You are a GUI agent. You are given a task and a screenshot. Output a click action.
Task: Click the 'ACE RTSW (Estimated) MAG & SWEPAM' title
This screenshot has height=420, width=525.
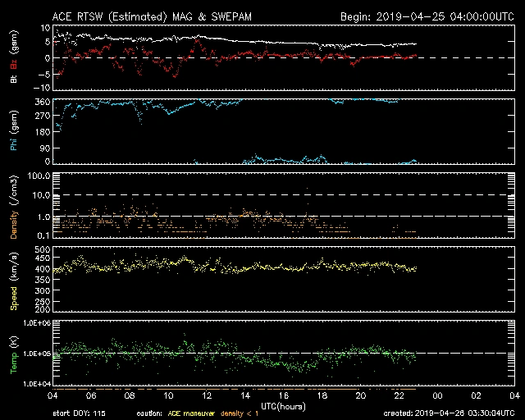tap(152, 16)
